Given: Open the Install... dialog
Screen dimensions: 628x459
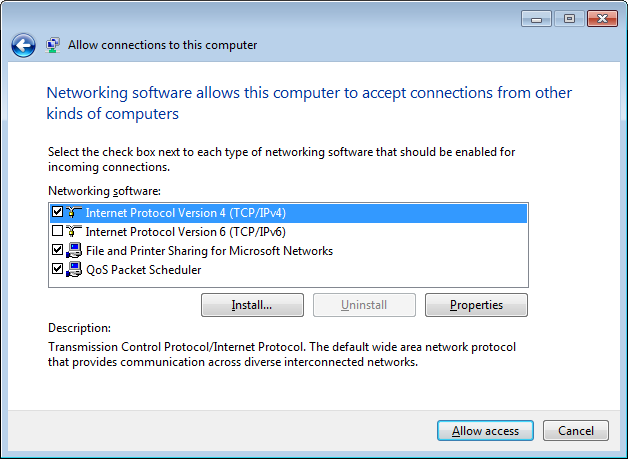Looking at the screenshot, I should (x=252, y=305).
